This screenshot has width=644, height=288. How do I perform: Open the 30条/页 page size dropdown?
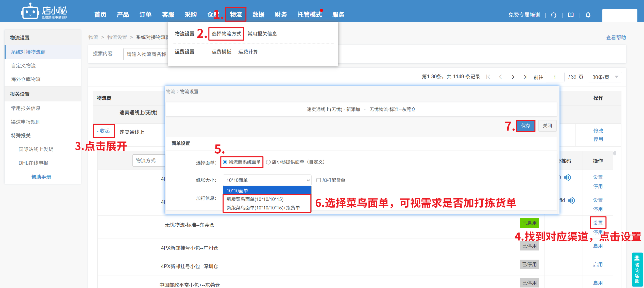[605, 77]
